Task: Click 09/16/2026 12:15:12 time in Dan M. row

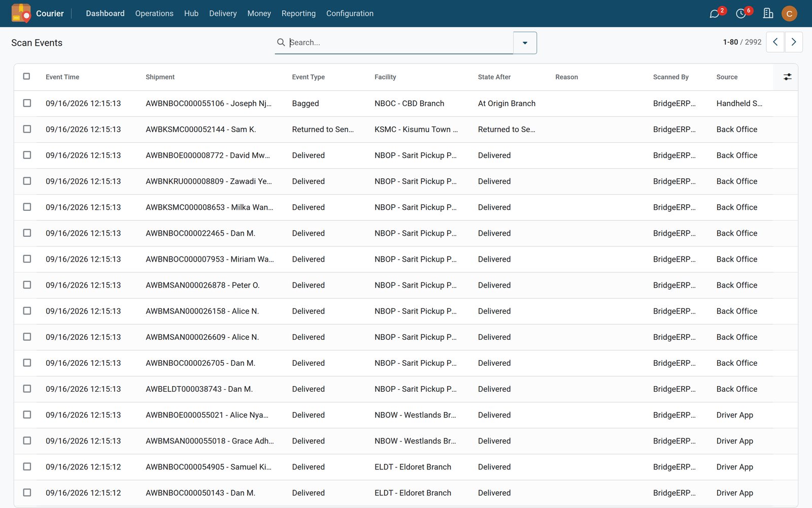Action: point(83,492)
